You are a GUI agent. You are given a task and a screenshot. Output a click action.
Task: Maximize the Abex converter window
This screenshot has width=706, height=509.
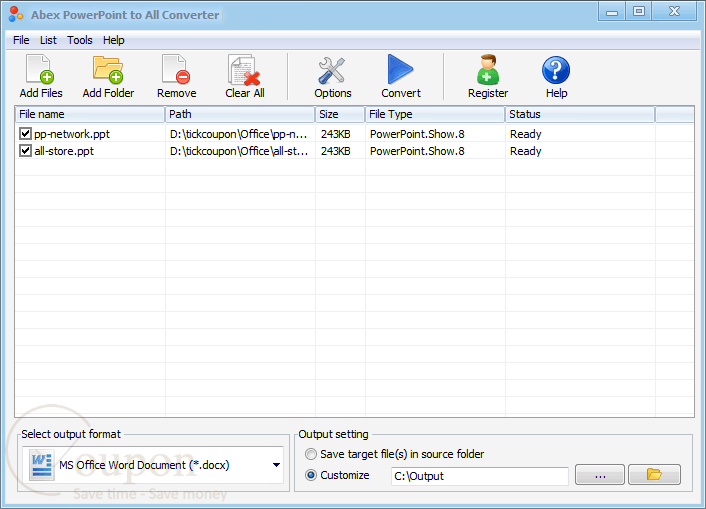pyautogui.click(x=638, y=11)
